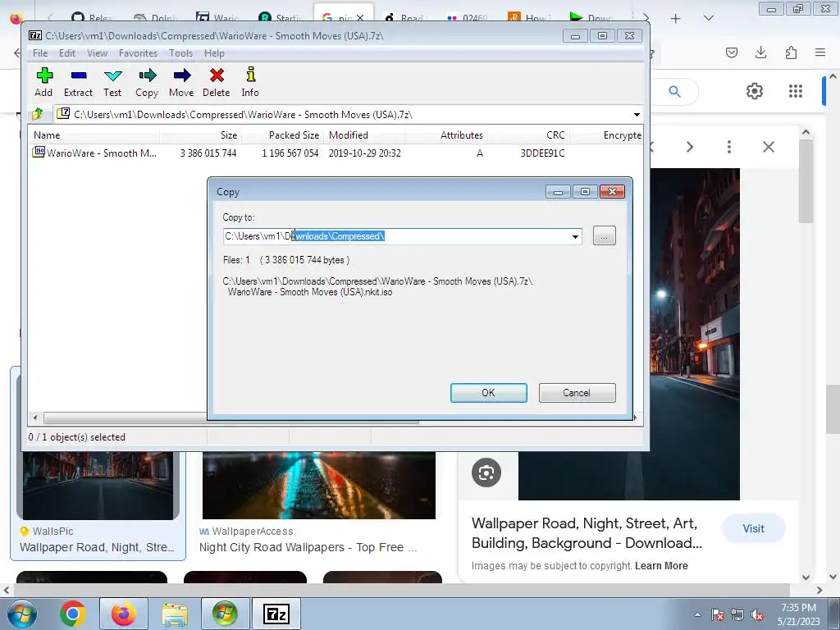Sort by Attributes column

point(445,135)
